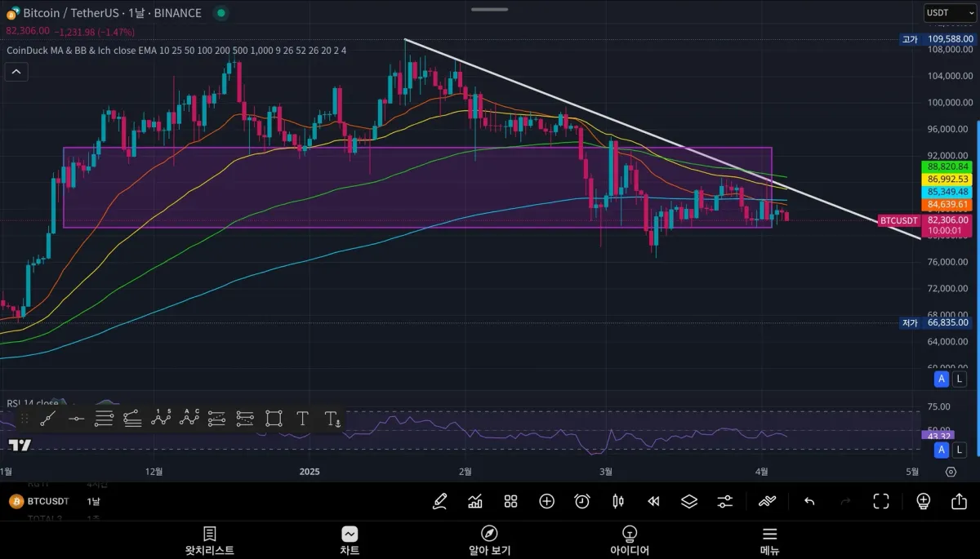Tap the lightbulb plus publish idea icon

coord(924,501)
